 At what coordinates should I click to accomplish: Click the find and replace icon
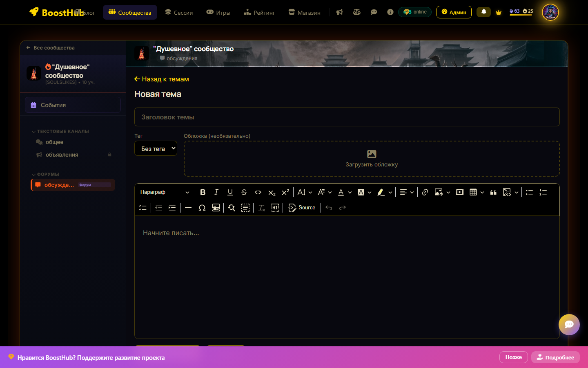pos(232,208)
